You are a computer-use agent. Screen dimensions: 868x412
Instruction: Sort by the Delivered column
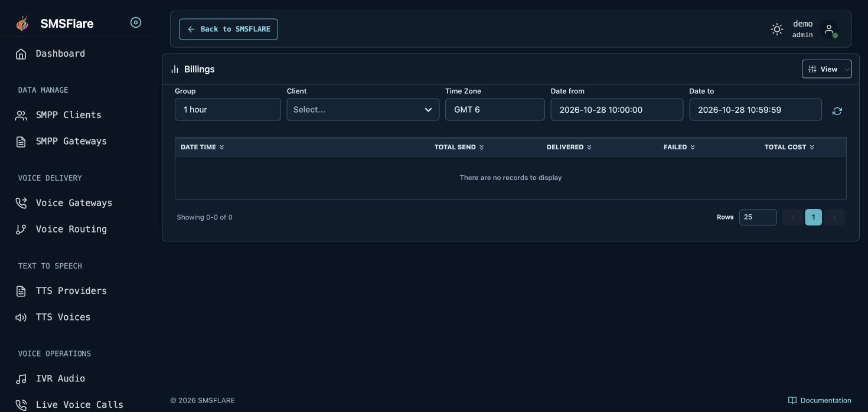tap(569, 147)
